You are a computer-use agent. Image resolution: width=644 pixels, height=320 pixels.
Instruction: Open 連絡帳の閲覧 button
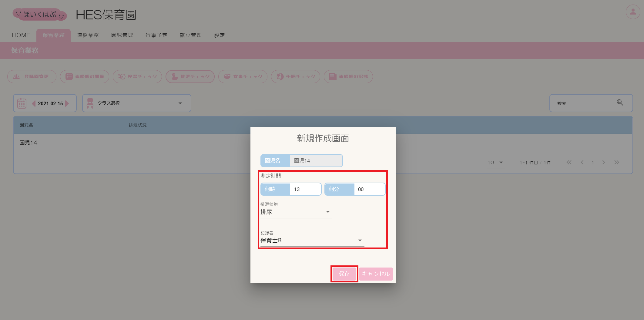point(85,76)
